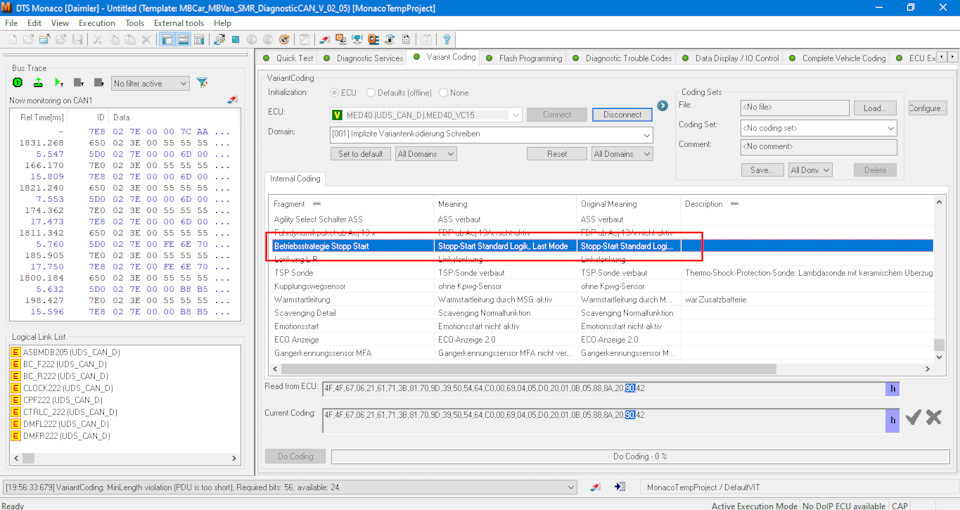Image resolution: width=960 pixels, height=510 pixels.
Task: Click the h hex toggle beside Current Coding
Action: 893,420
